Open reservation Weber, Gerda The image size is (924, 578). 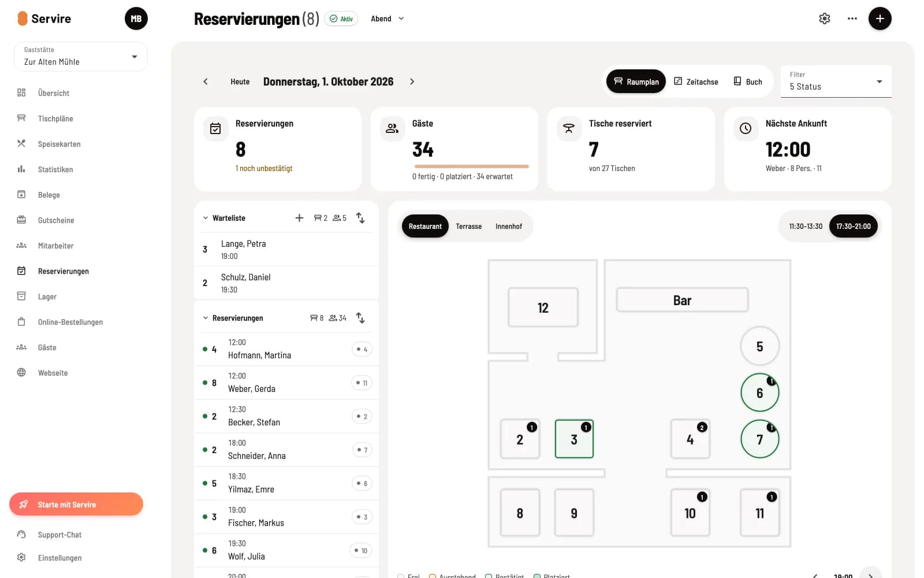(x=286, y=383)
